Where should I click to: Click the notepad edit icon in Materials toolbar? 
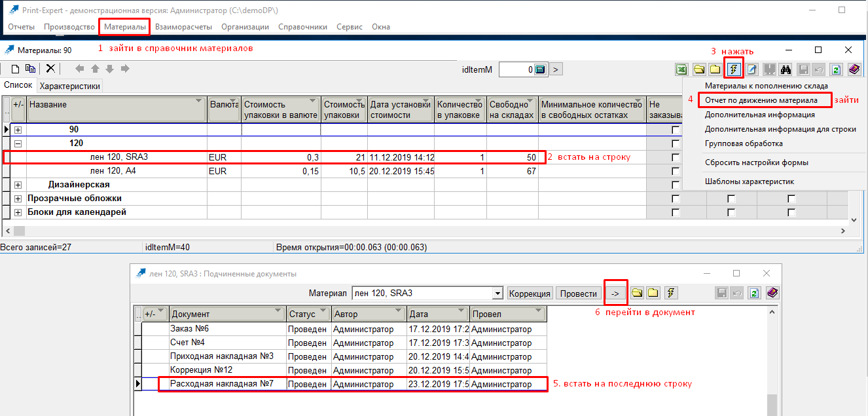click(x=751, y=69)
